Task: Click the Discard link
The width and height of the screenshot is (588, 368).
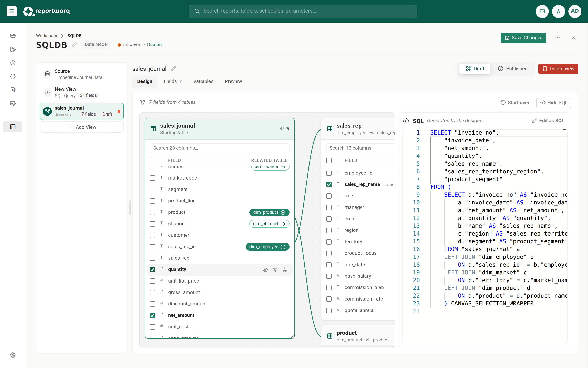Action: tap(155, 45)
